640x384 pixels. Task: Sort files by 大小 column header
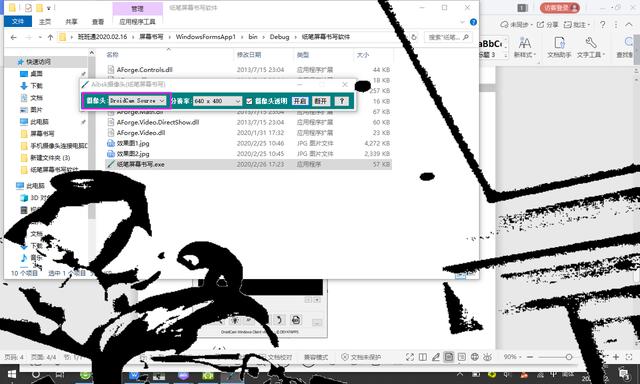362,55
